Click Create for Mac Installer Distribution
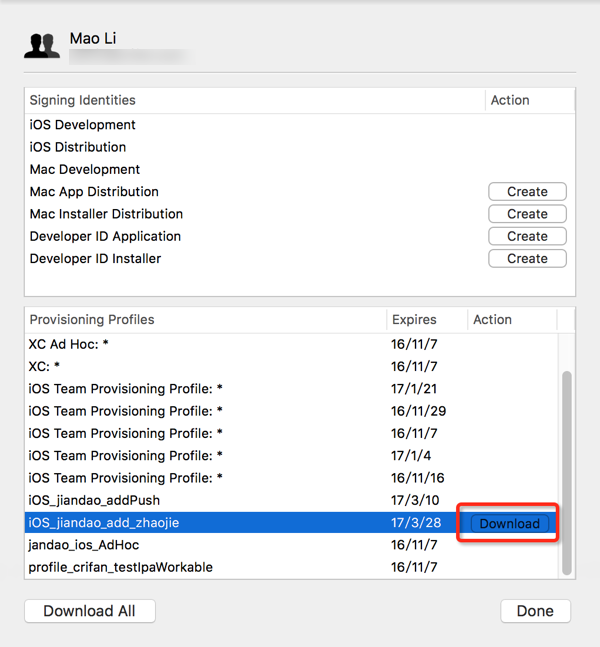Screen dimensions: 600x647 pyautogui.click(x=527, y=214)
